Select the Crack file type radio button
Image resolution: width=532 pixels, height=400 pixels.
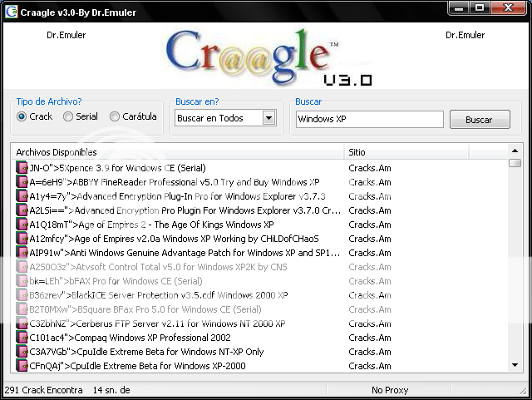click(x=22, y=116)
